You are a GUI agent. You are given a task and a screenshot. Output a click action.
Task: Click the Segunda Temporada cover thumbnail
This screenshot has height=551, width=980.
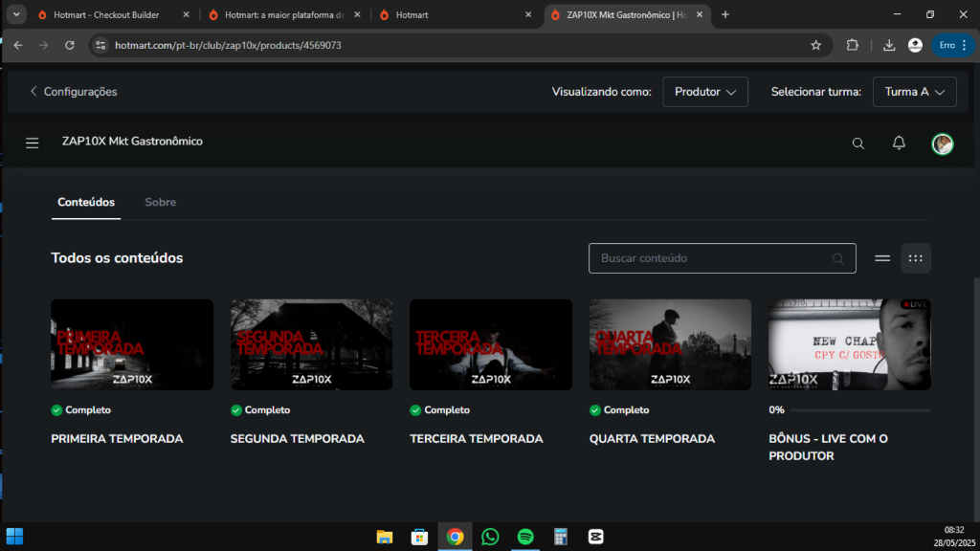[x=311, y=344]
